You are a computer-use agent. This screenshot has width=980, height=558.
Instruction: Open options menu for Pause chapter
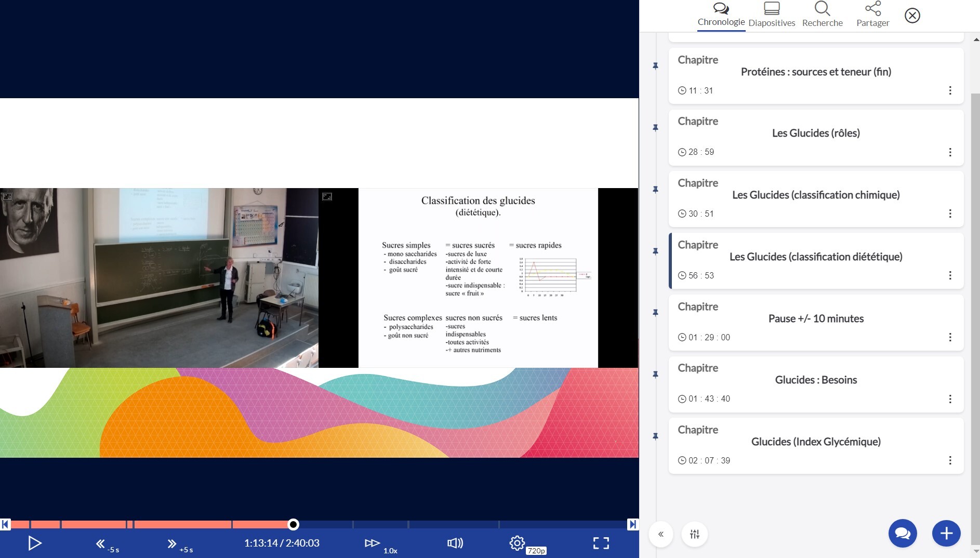point(950,337)
